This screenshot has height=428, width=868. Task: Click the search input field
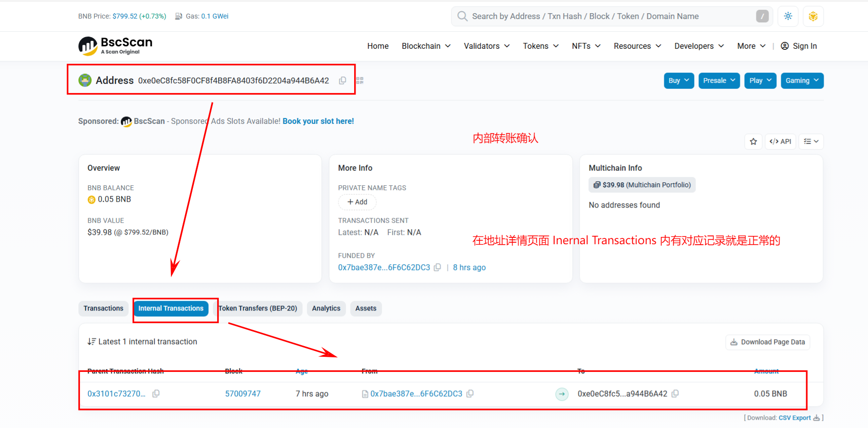[609, 16]
